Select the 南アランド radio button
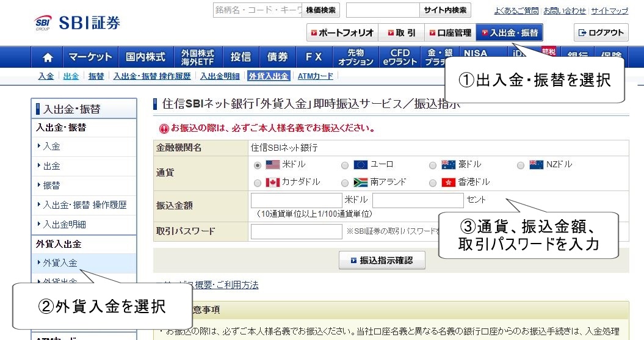 point(345,183)
